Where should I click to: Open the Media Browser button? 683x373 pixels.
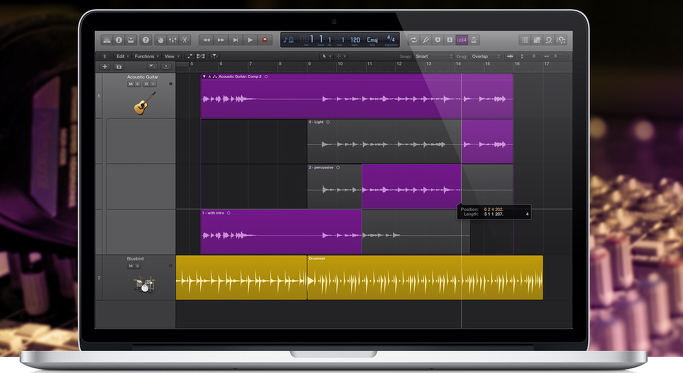point(561,40)
